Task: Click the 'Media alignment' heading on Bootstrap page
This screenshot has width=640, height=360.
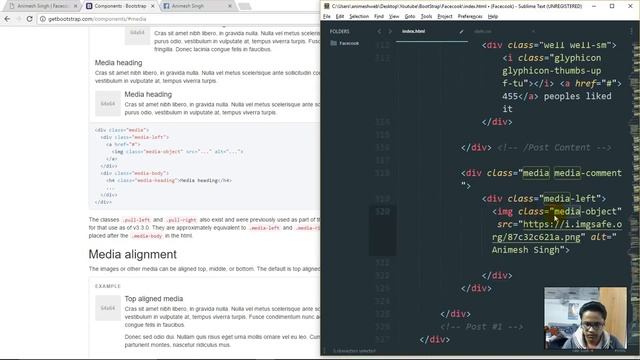Action: 133,254
